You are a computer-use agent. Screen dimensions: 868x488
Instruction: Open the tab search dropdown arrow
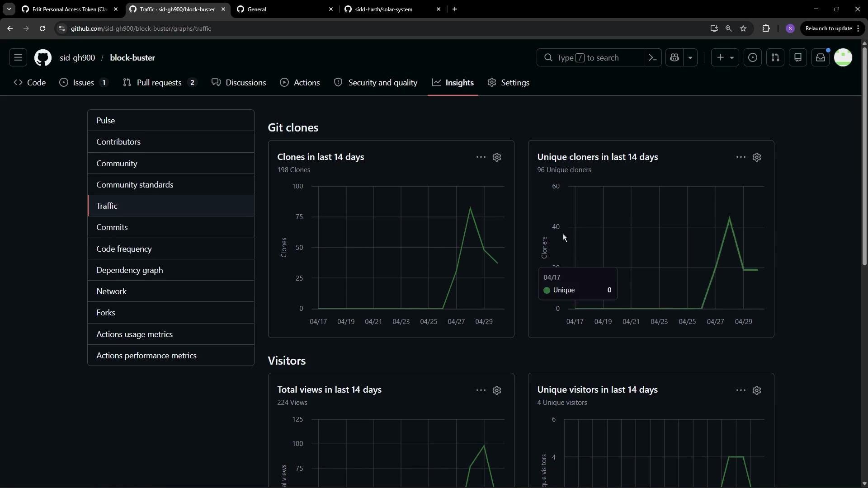point(9,9)
